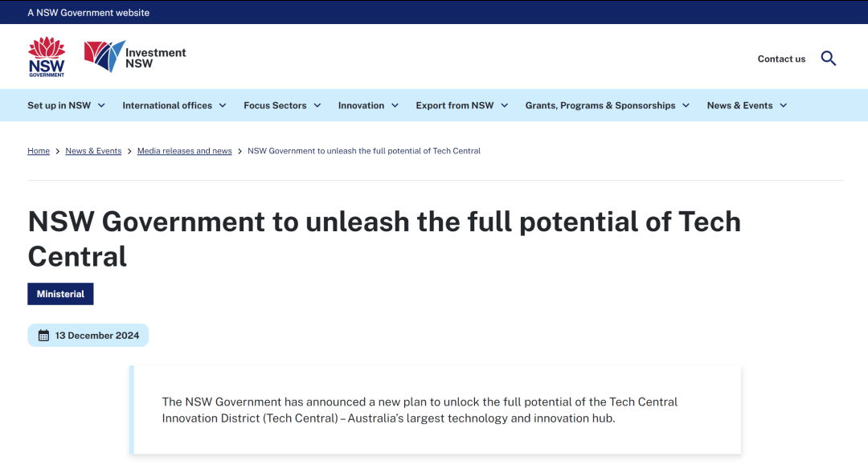Viewport: 868px width, 473px height.
Task: Expand the News & Events navigation chevron
Action: click(x=784, y=105)
